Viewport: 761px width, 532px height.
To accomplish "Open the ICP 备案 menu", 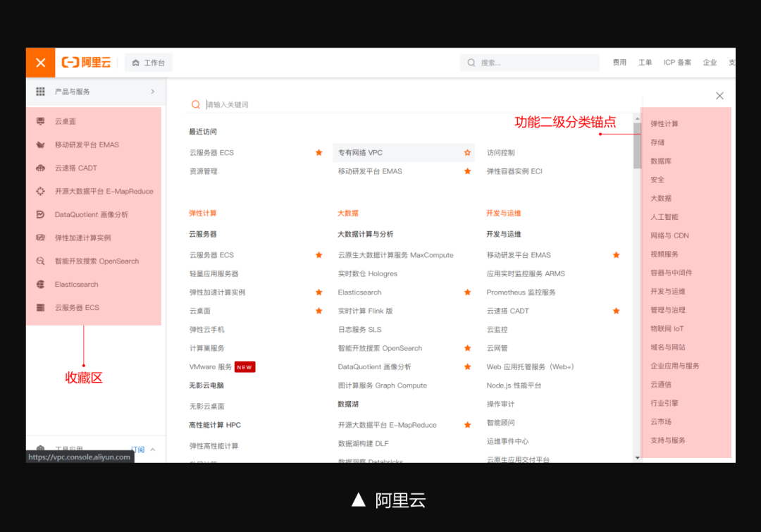I will (677, 63).
